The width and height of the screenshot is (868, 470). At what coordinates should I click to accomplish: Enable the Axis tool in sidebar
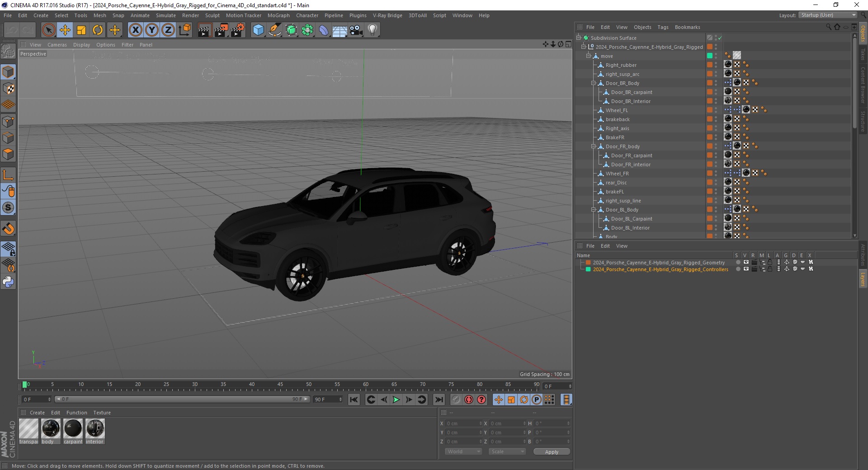click(8, 175)
